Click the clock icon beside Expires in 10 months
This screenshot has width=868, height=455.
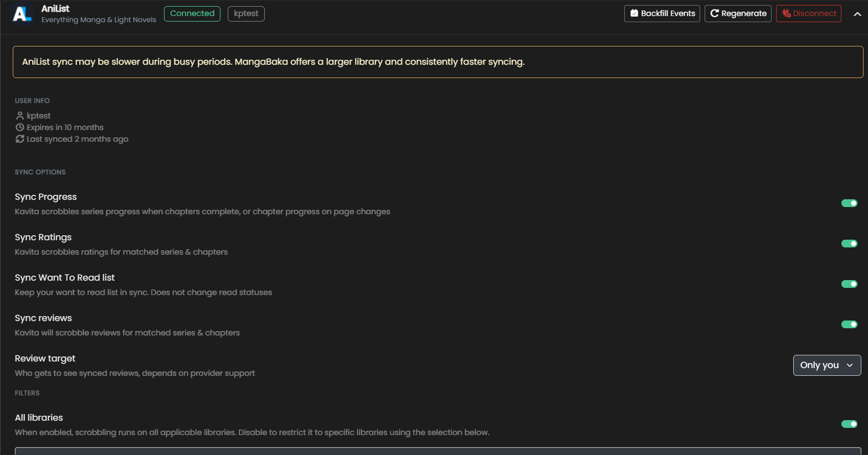[20, 127]
